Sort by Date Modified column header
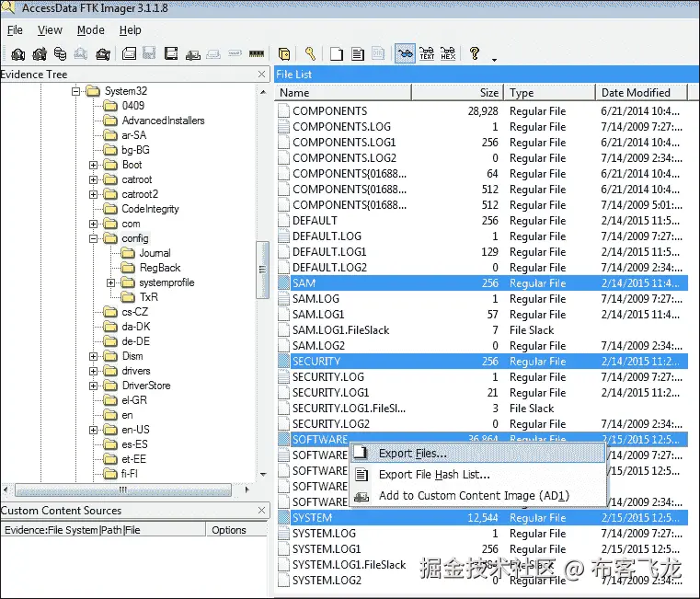The height and width of the screenshot is (599, 700). click(x=641, y=92)
